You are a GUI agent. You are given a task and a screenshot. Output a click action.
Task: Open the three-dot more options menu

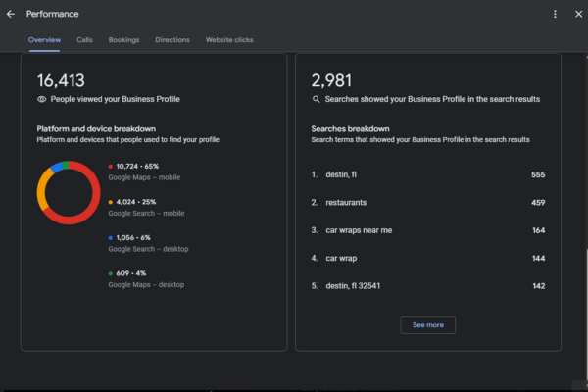[555, 15]
